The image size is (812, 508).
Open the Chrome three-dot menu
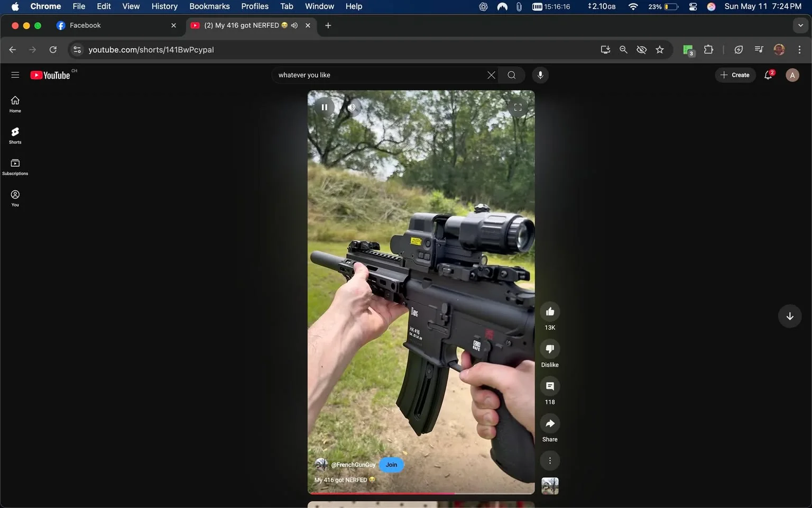(799, 50)
